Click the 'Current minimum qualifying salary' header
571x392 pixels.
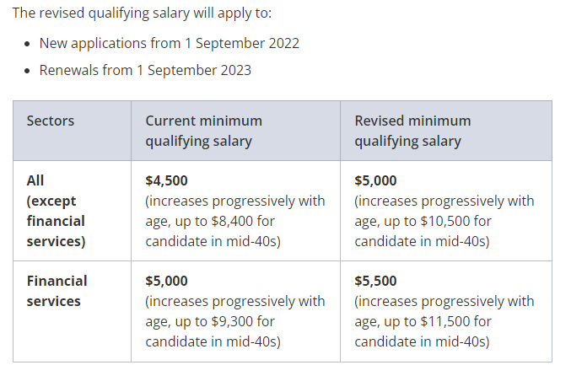tap(203, 131)
